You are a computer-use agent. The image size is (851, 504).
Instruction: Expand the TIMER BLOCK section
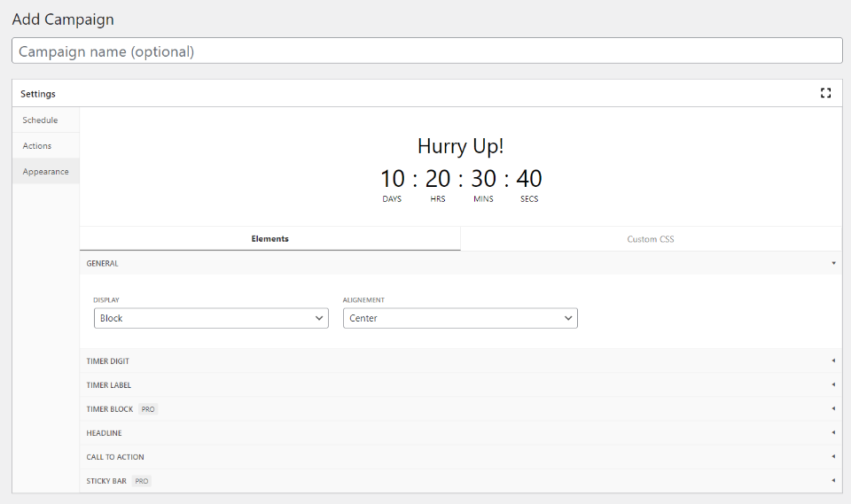[461, 408]
